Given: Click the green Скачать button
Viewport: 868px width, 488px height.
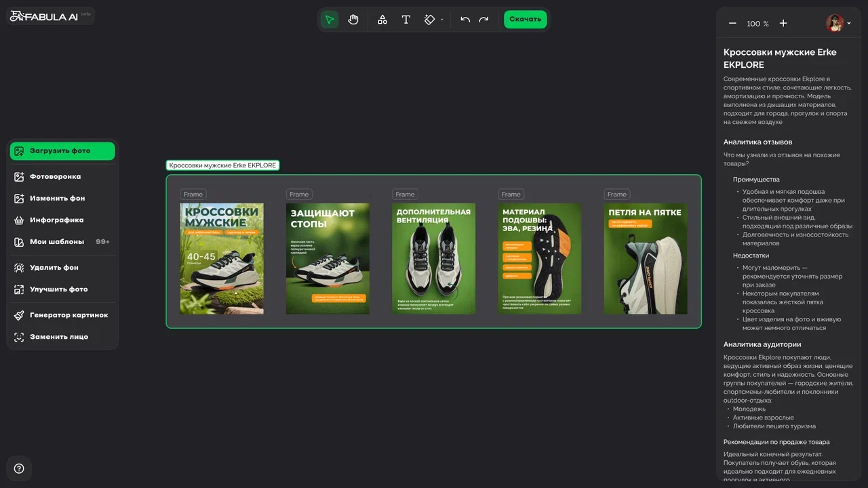Looking at the screenshot, I should 525,20.
